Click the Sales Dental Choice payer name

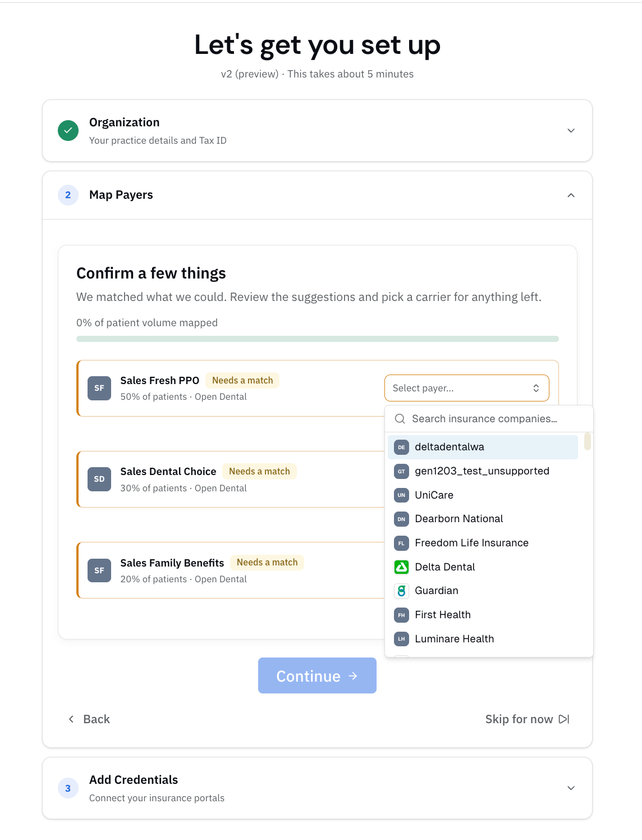tap(168, 472)
